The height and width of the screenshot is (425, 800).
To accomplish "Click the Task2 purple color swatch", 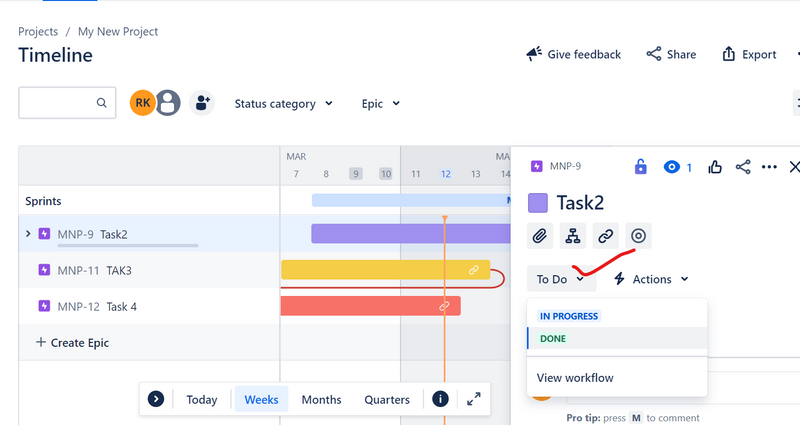I will [538, 203].
